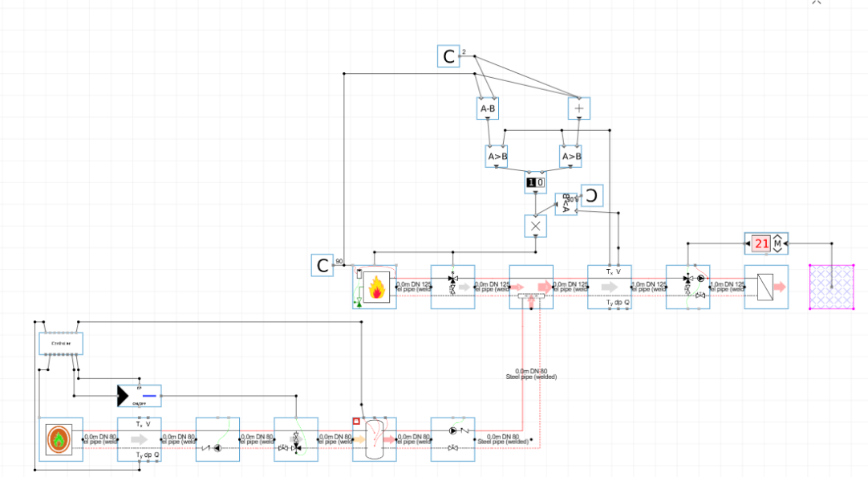Click the plus addition block
This screenshot has width=868, height=477.
[x=579, y=108]
